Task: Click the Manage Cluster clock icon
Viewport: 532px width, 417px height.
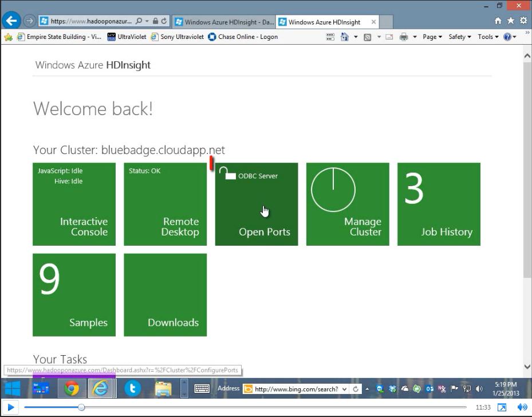Action: coord(333,189)
